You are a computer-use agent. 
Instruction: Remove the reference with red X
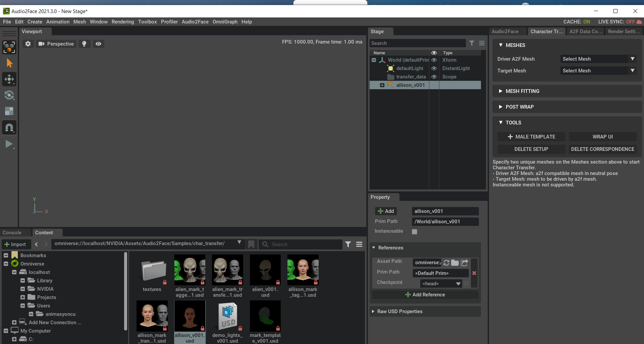474,273
